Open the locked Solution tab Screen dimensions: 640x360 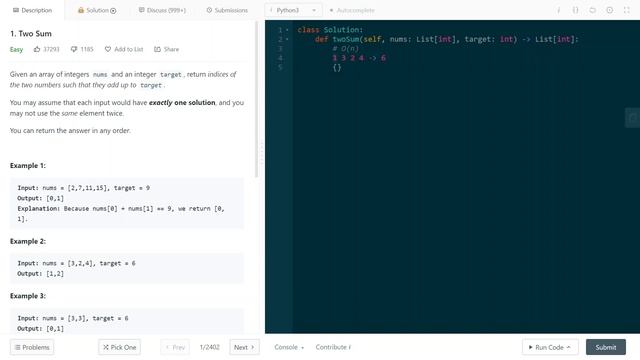(97, 10)
